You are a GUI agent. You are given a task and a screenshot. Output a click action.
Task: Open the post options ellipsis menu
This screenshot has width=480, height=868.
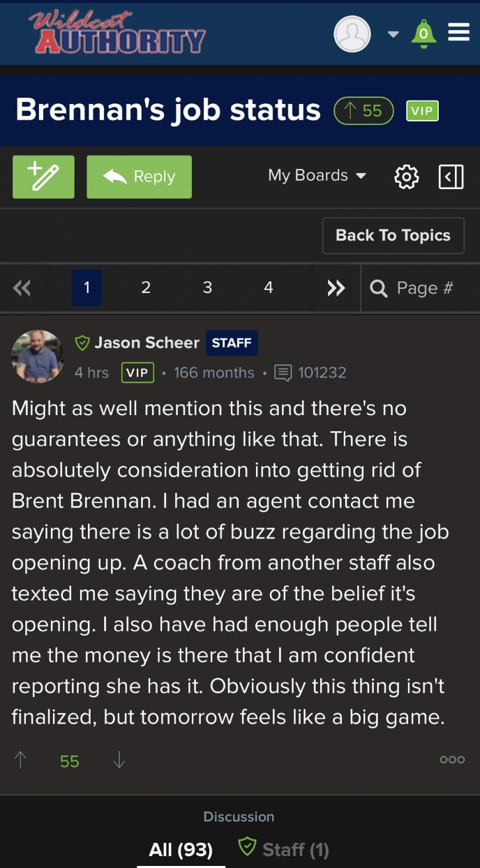452,760
